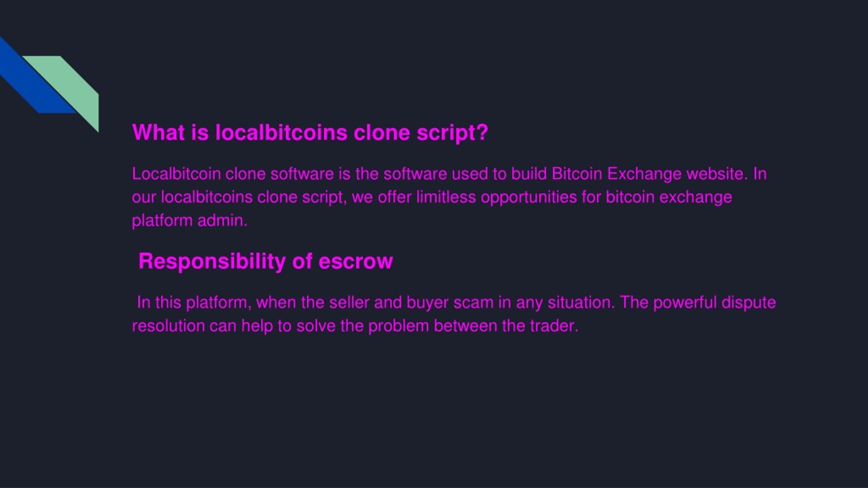Viewport: 868px width, 488px height.
Task: Click the words 'Bitcoin Exchange website' in the paragraph
Action: click(x=649, y=174)
